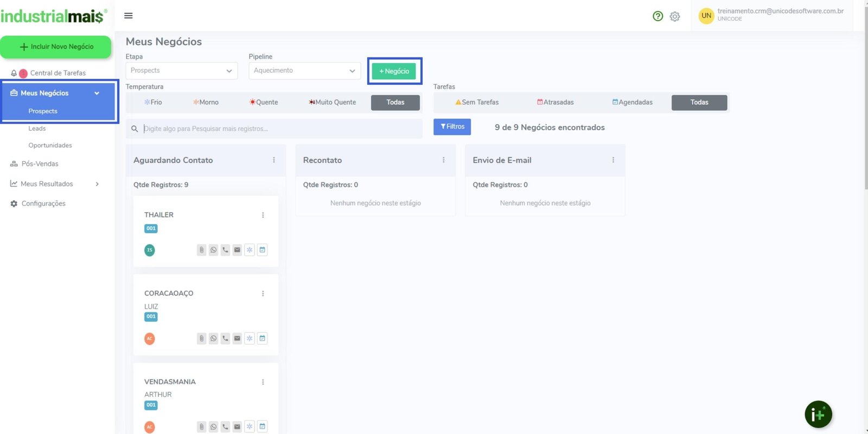The height and width of the screenshot is (434, 868).
Task: Filter temperature by Frio
Action: (153, 103)
